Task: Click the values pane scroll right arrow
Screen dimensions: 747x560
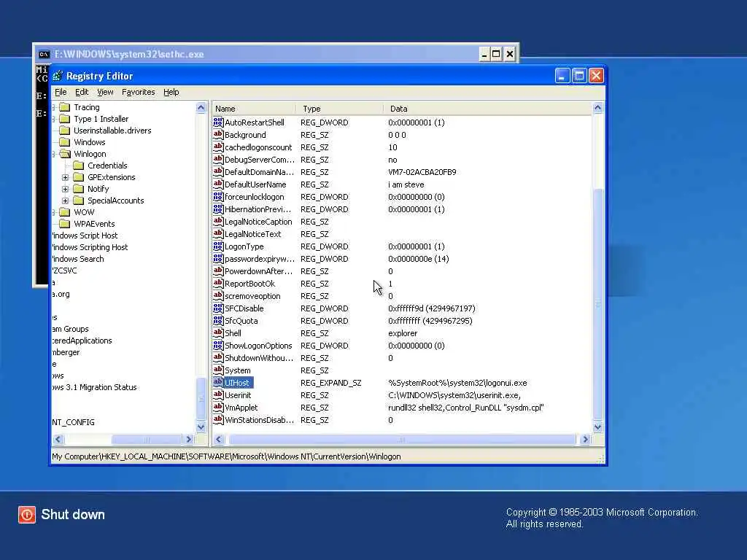Action: (x=586, y=439)
